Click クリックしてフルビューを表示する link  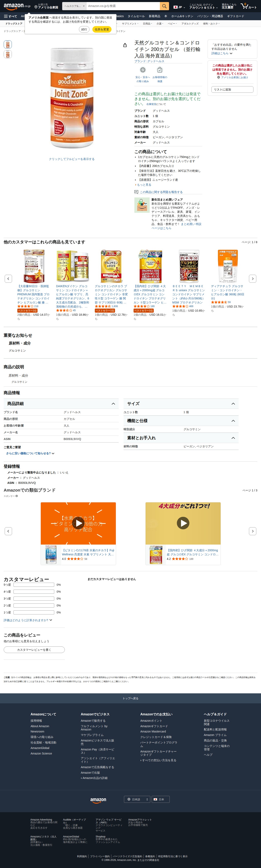pos(72,159)
